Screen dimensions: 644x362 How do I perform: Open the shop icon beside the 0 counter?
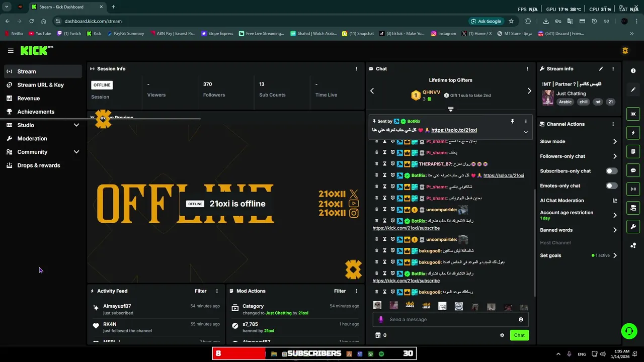(378, 335)
